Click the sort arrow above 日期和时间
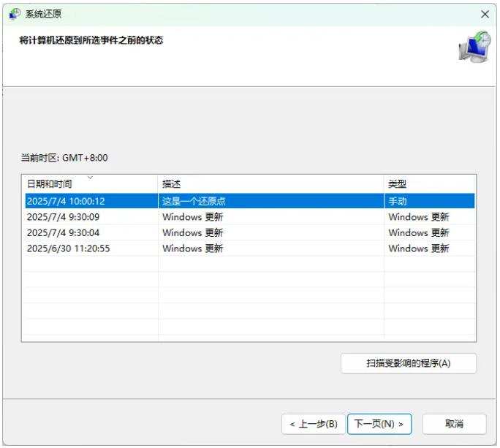Image resolution: width=500 pixels, height=448 pixels. click(x=90, y=177)
